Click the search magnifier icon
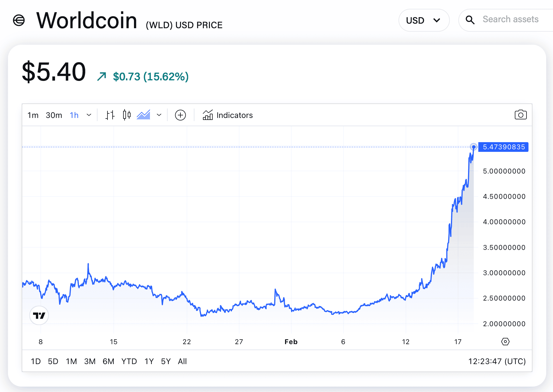The width and height of the screenshot is (553, 392). 470,20
